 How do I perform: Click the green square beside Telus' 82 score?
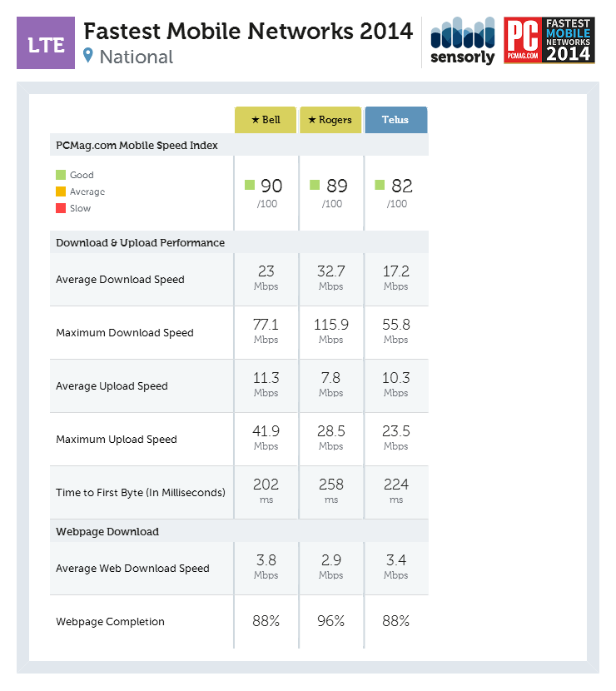tap(380, 185)
